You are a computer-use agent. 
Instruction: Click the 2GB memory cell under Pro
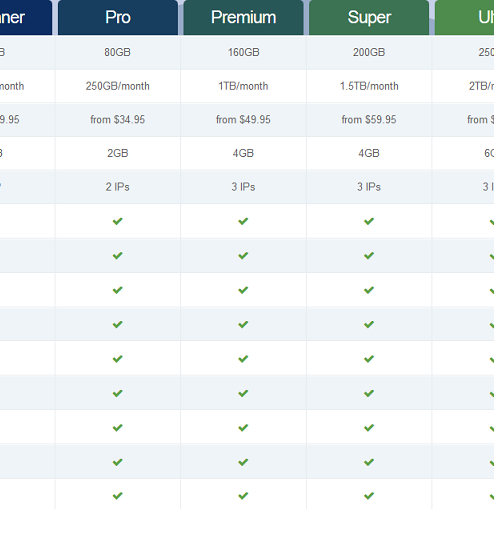coord(118,153)
